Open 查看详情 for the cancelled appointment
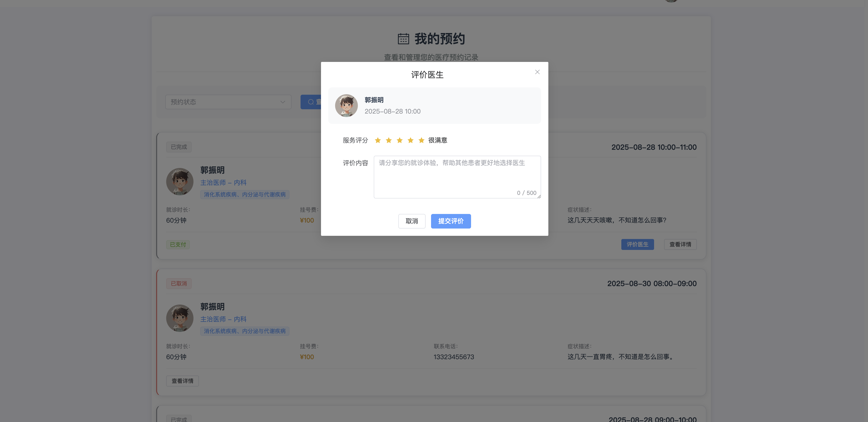 [182, 381]
